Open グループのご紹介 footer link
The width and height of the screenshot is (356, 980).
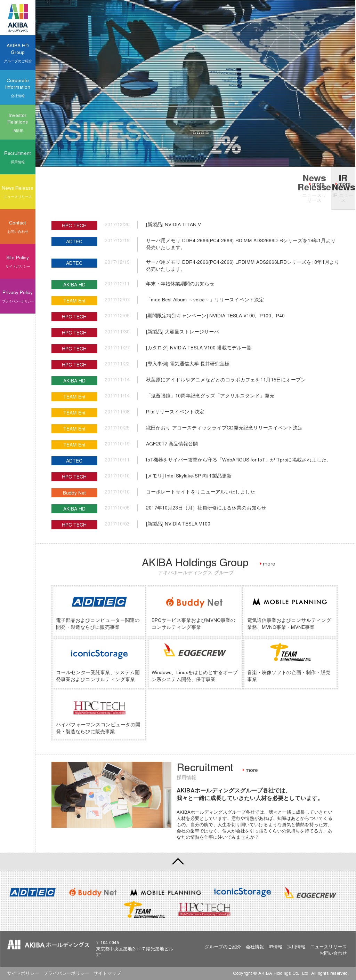click(x=223, y=947)
